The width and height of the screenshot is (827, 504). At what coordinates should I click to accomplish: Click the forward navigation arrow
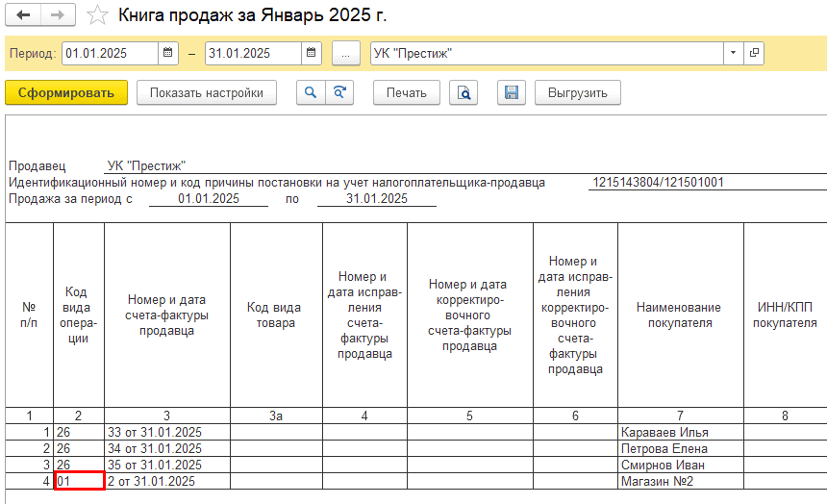pos(57,16)
